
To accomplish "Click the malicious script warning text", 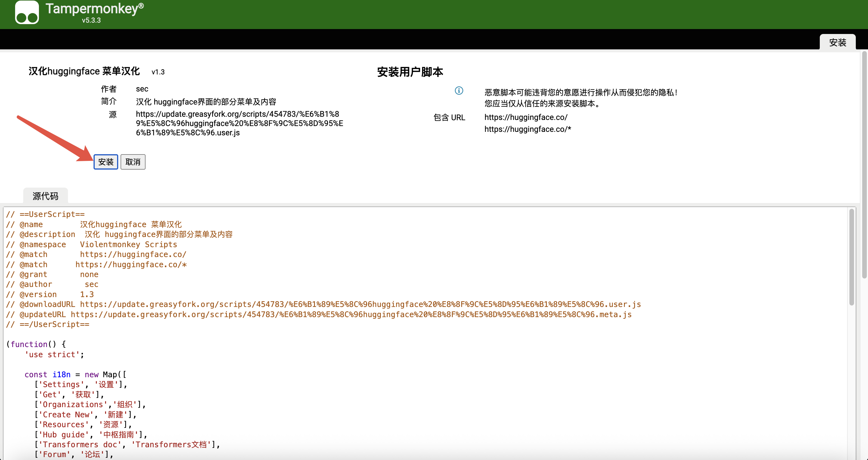I will pos(581,98).
